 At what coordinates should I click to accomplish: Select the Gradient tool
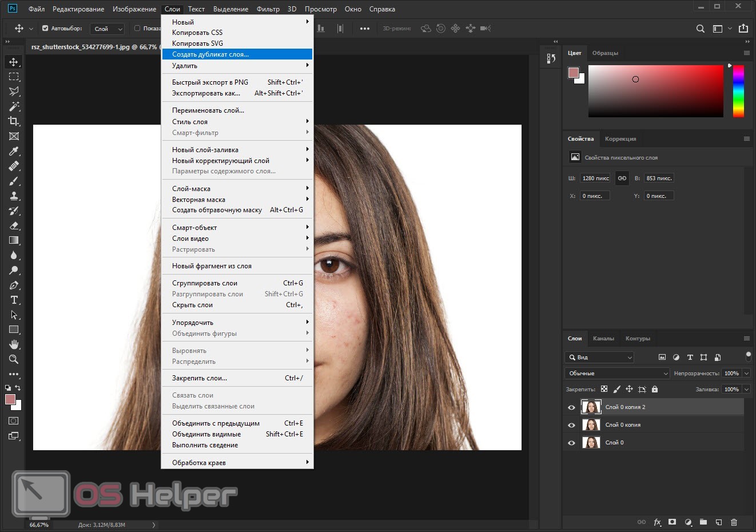click(14, 240)
